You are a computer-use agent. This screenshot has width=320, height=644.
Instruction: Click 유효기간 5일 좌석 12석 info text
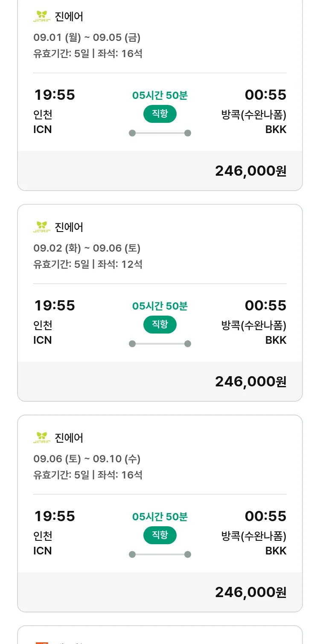88,264
